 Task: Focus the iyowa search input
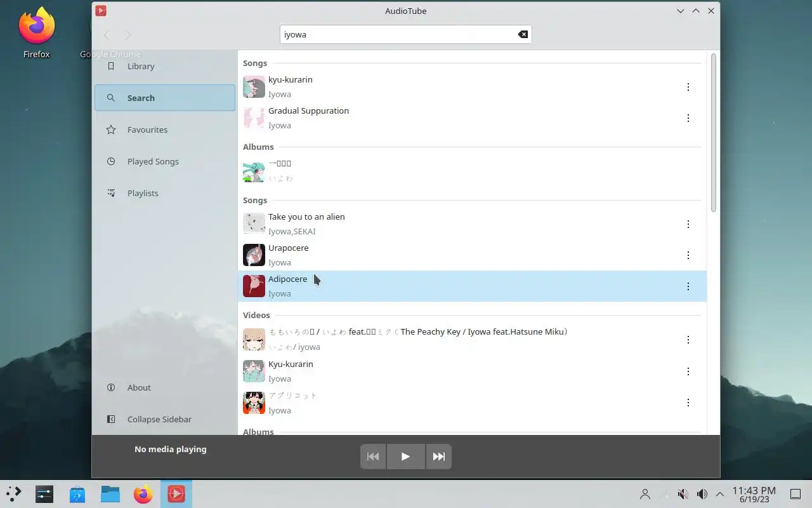pos(405,34)
